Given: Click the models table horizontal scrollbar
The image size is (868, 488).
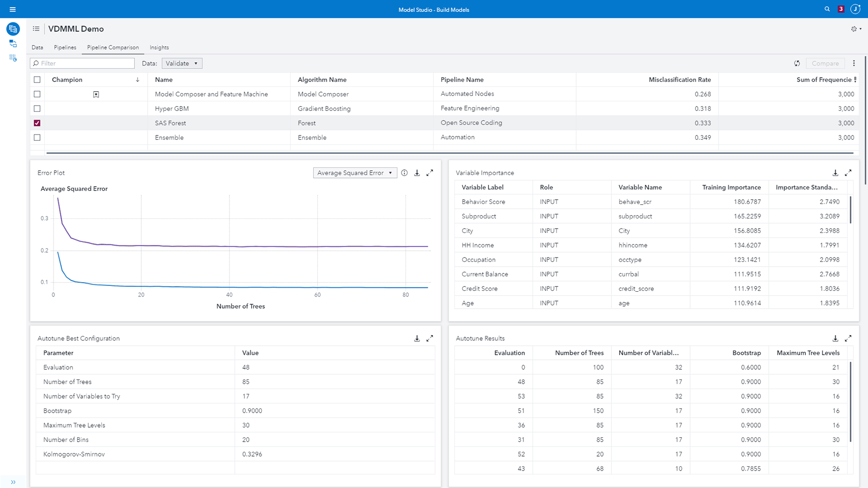Looking at the screenshot, I should tap(449, 153).
